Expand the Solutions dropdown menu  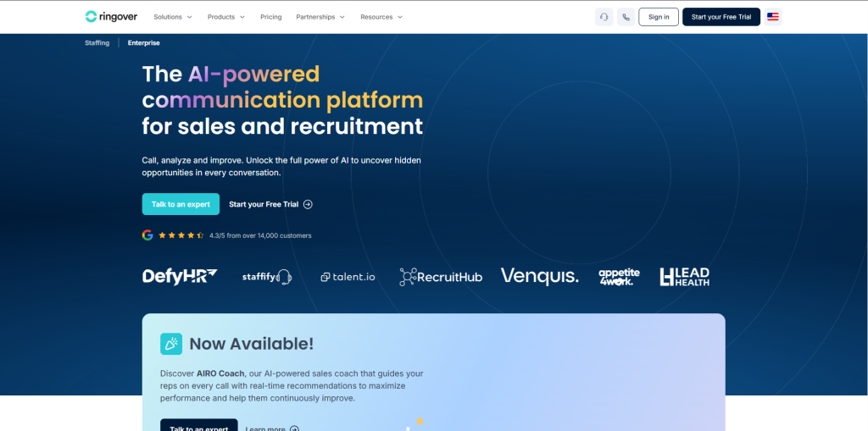click(x=173, y=17)
